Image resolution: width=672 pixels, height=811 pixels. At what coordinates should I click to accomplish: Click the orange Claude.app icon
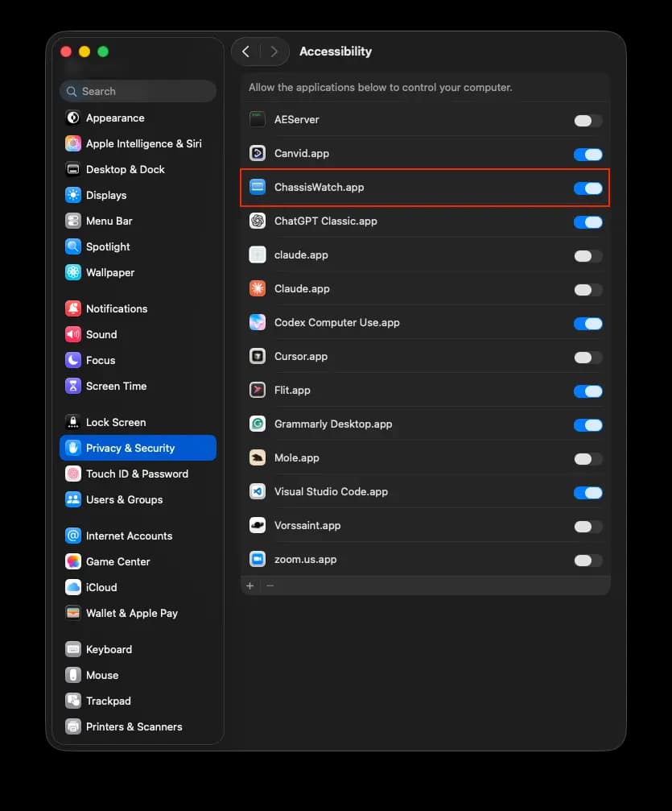(258, 288)
